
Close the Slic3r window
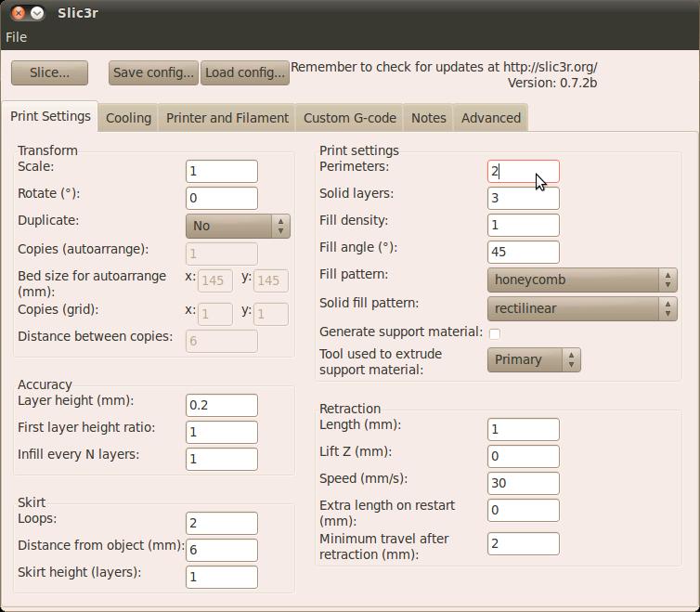tap(18, 13)
